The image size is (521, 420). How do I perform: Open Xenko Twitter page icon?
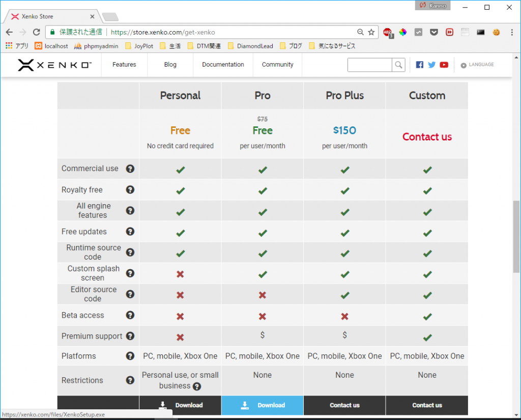pyautogui.click(x=431, y=65)
